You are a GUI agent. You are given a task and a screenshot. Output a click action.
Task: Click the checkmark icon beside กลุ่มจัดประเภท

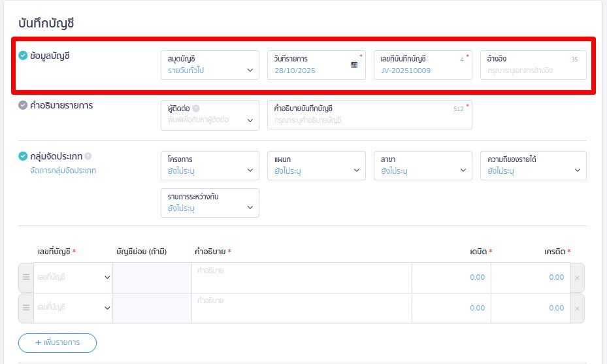pos(23,156)
